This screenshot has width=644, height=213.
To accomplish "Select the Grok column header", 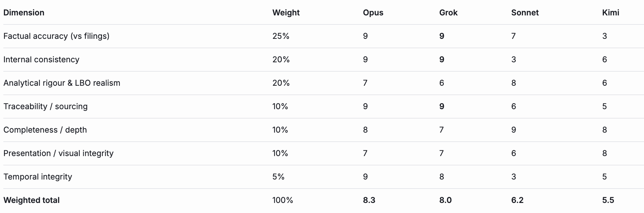I will (x=448, y=13).
